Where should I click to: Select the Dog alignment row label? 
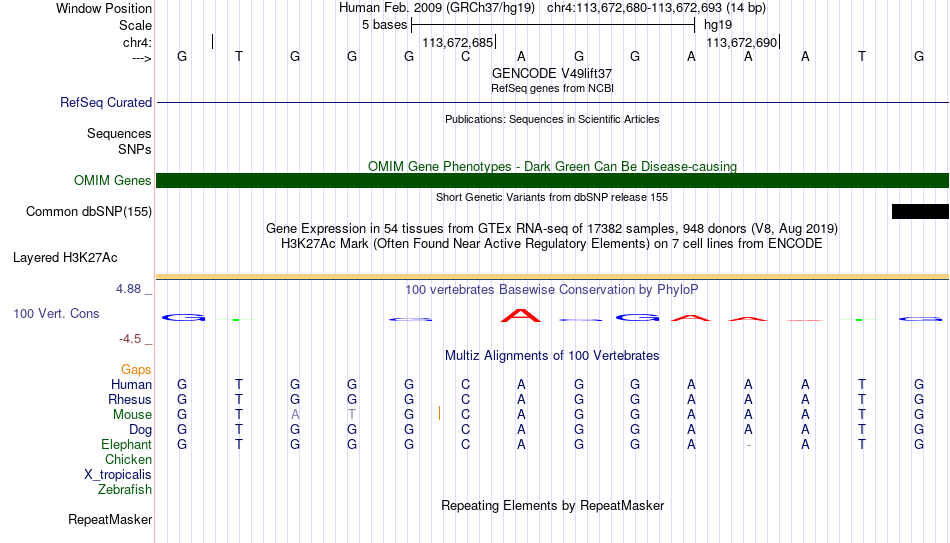(140, 430)
